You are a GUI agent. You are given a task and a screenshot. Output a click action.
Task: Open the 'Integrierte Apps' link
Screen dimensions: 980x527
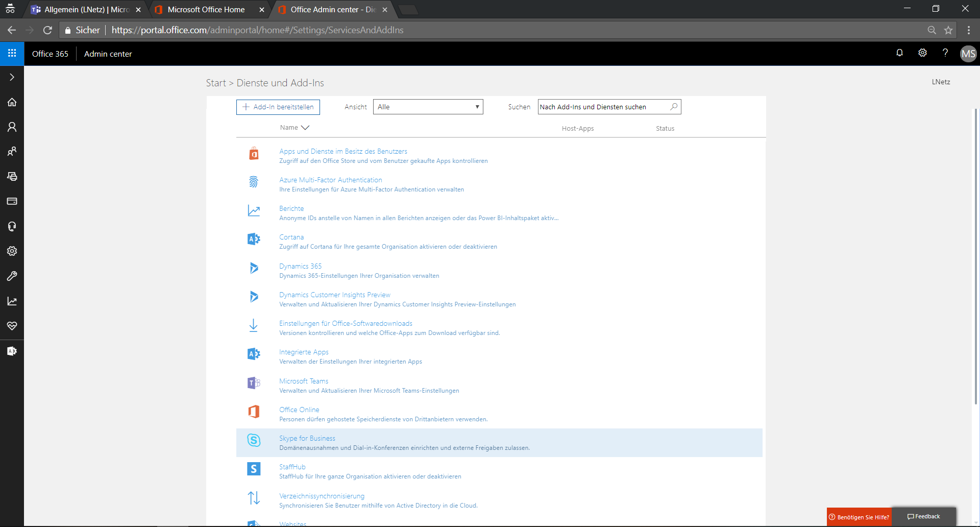304,352
